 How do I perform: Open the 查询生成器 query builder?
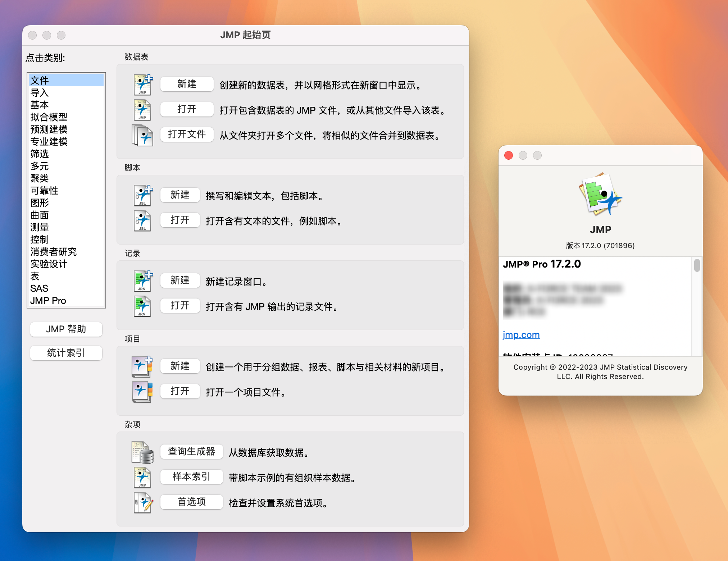coord(191,452)
